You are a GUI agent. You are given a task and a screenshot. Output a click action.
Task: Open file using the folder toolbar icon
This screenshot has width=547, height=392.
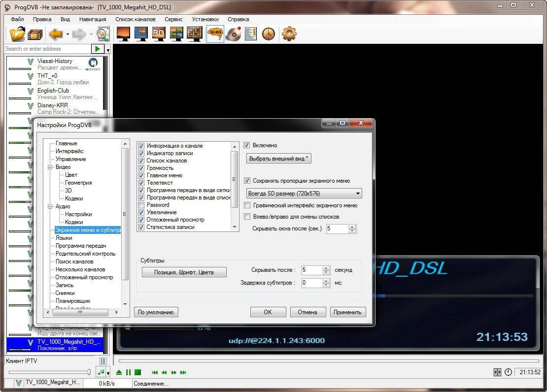(17, 34)
